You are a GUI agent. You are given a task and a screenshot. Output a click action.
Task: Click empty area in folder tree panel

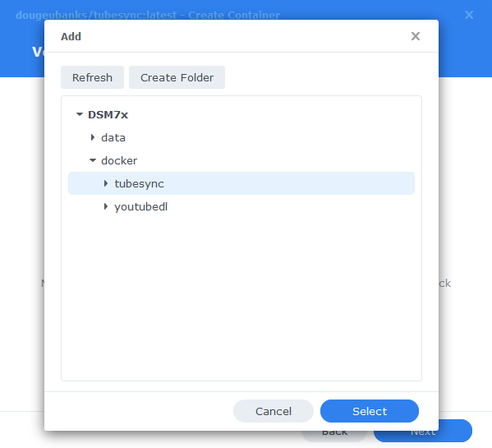click(x=241, y=295)
